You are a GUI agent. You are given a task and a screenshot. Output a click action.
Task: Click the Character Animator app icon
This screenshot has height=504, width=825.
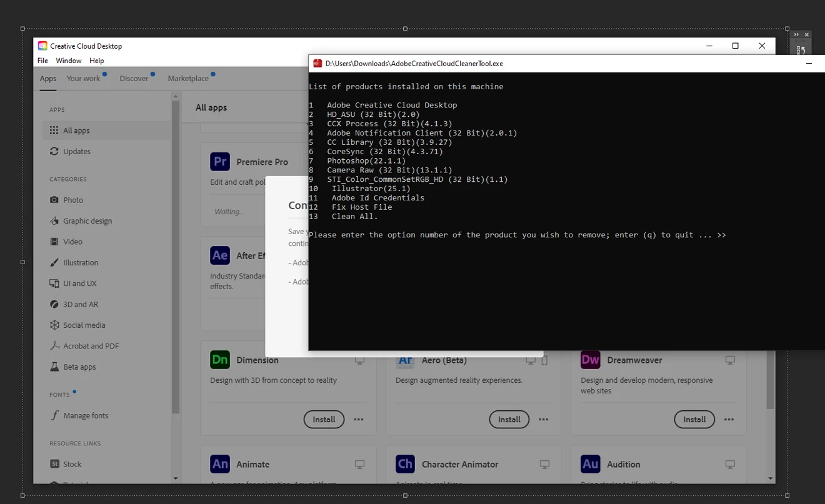coord(405,464)
